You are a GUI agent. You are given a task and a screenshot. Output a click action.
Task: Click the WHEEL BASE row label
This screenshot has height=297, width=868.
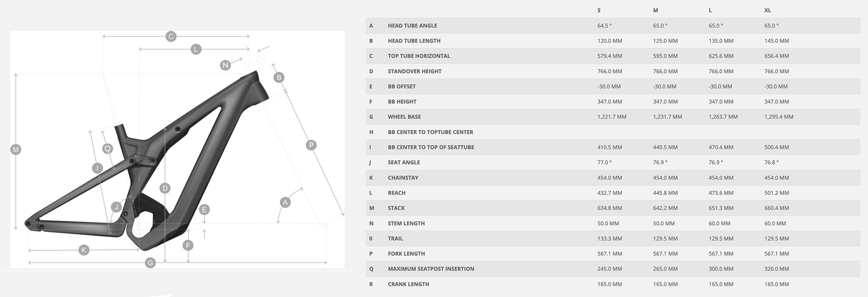coord(404,117)
